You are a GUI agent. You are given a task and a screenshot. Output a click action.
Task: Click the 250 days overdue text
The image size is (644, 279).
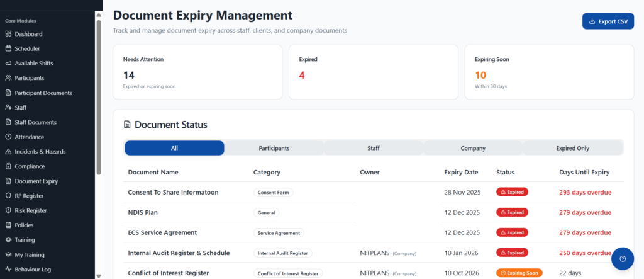pyautogui.click(x=586, y=253)
